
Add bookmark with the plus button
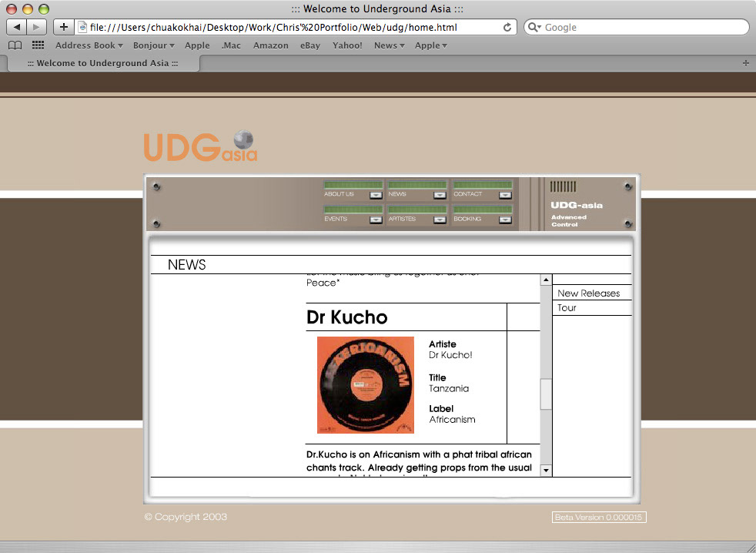click(x=64, y=27)
